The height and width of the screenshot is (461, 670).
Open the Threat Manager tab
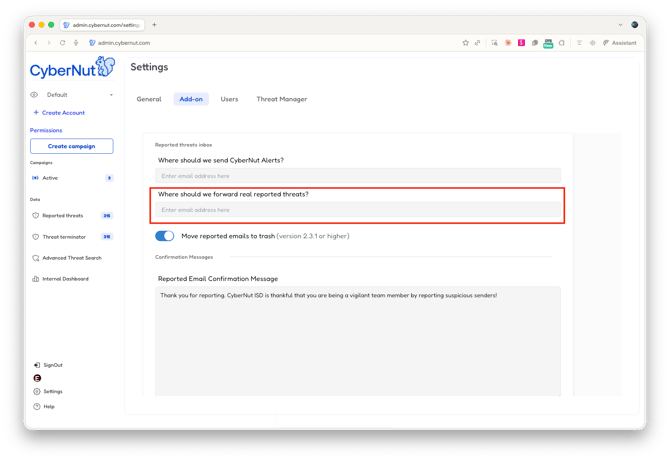[282, 99]
